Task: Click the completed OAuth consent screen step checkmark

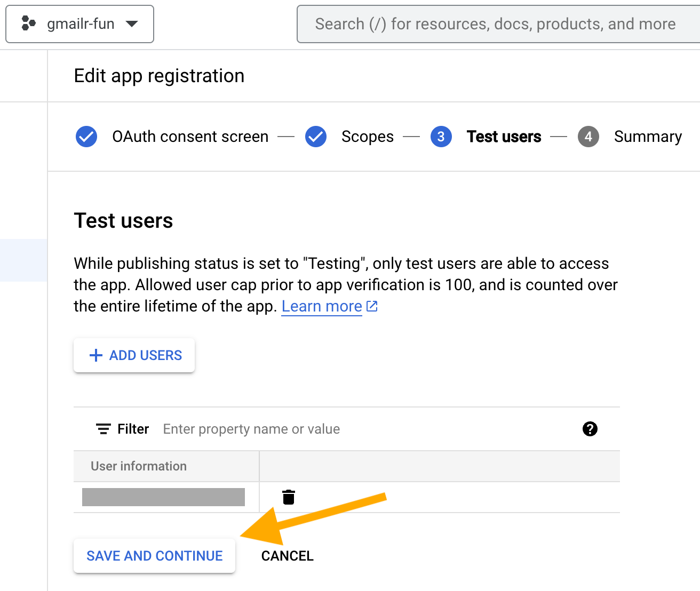Action: tap(86, 137)
